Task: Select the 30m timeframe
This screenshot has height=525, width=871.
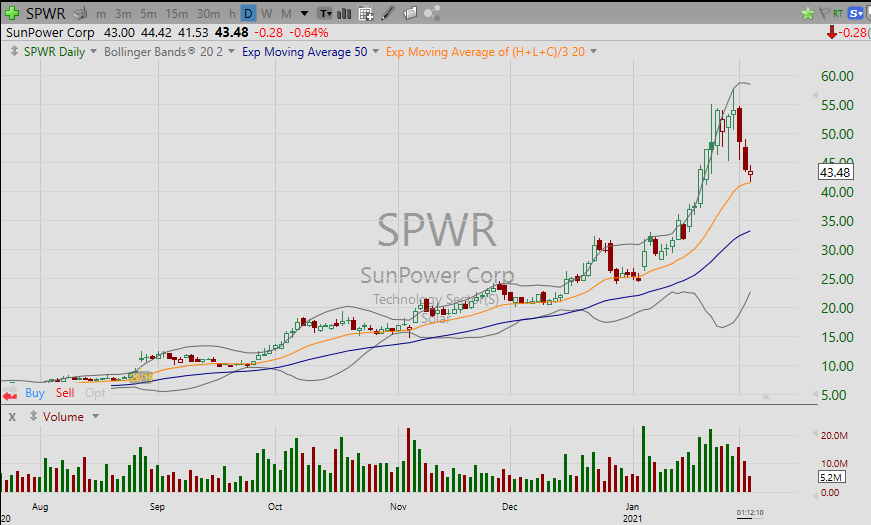Action: 208,14
